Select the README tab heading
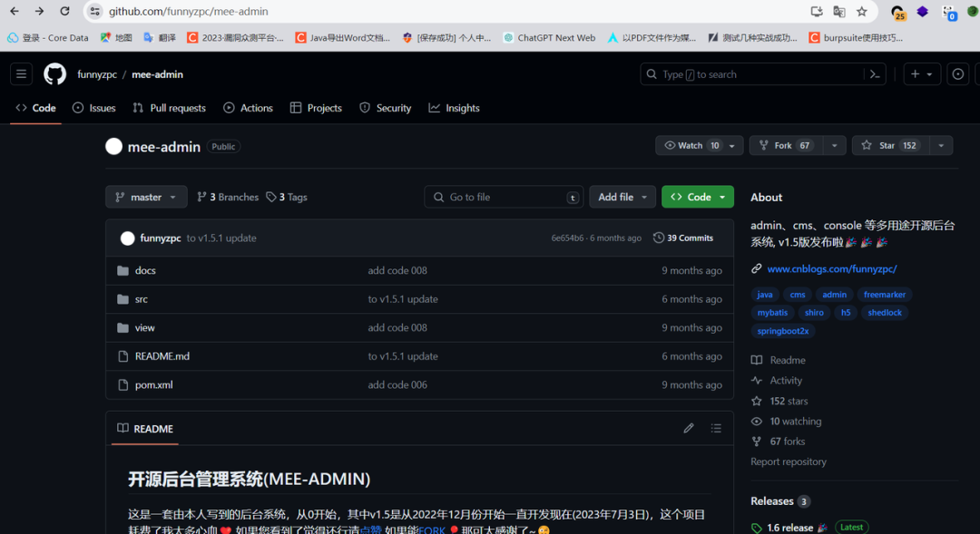The image size is (980, 534). click(145, 429)
